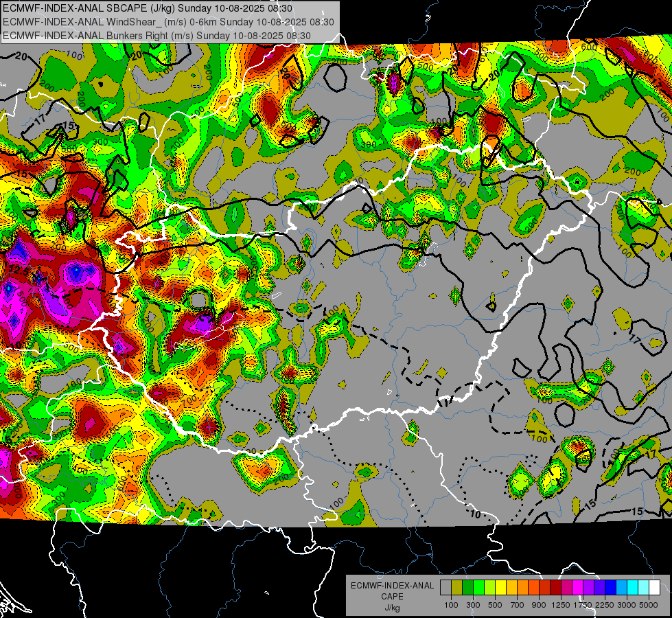Click the olive legend swatch after 100
Screen dimensions: 672x618
click(x=457, y=588)
